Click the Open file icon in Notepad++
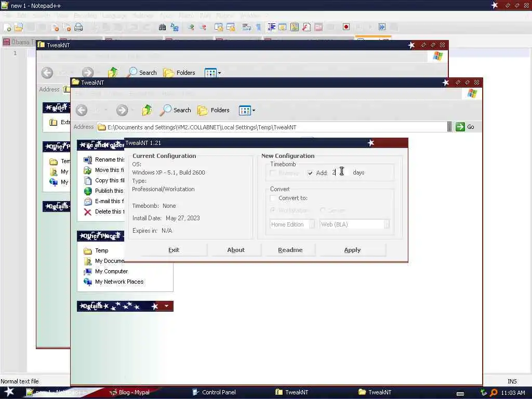Image resolution: width=532 pixels, height=399 pixels. pos(19,27)
